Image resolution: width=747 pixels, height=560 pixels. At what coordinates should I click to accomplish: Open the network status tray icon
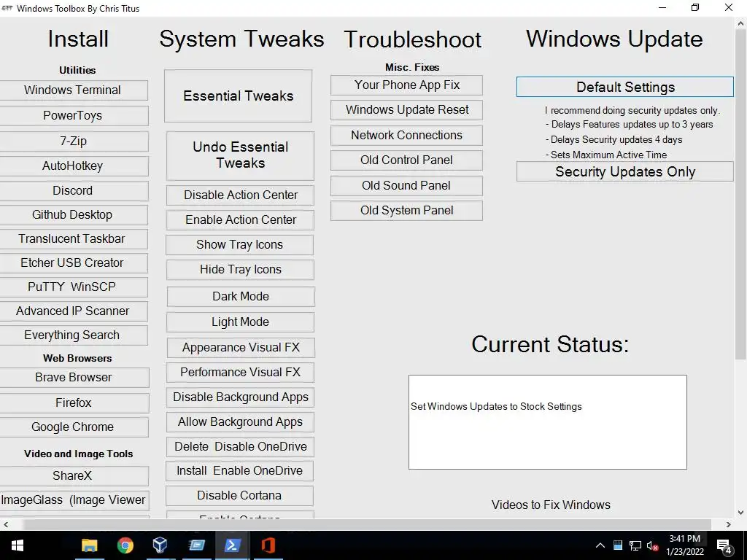[635, 545]
